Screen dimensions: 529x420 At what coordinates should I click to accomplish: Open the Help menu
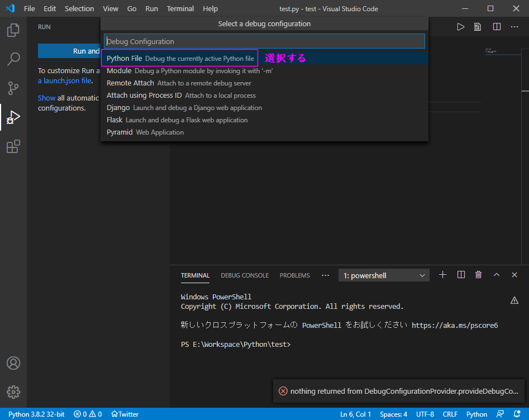tap(210, 9)
